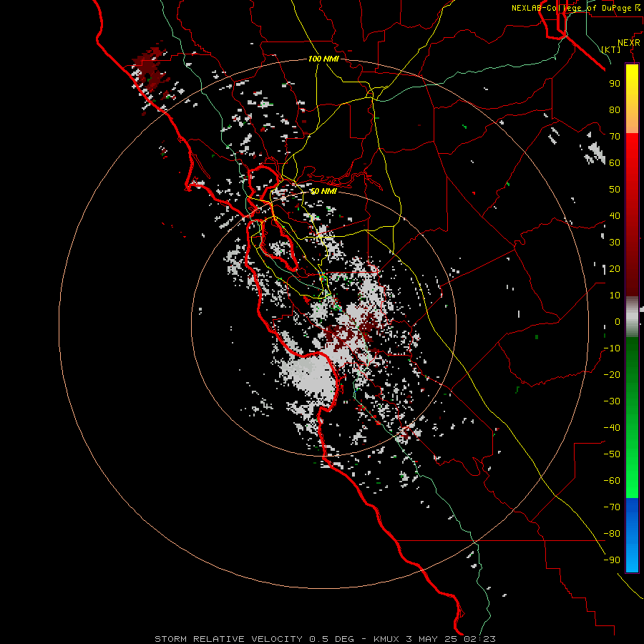
Task: Click the -60 value on velocity scale
Action: 612,481
